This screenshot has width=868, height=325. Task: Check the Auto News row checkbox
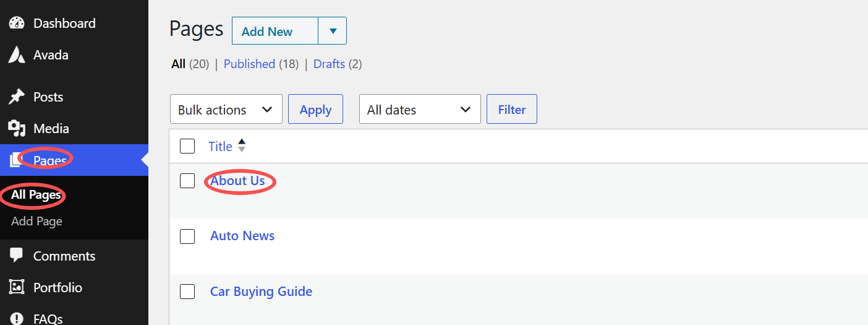pos(187,236)
